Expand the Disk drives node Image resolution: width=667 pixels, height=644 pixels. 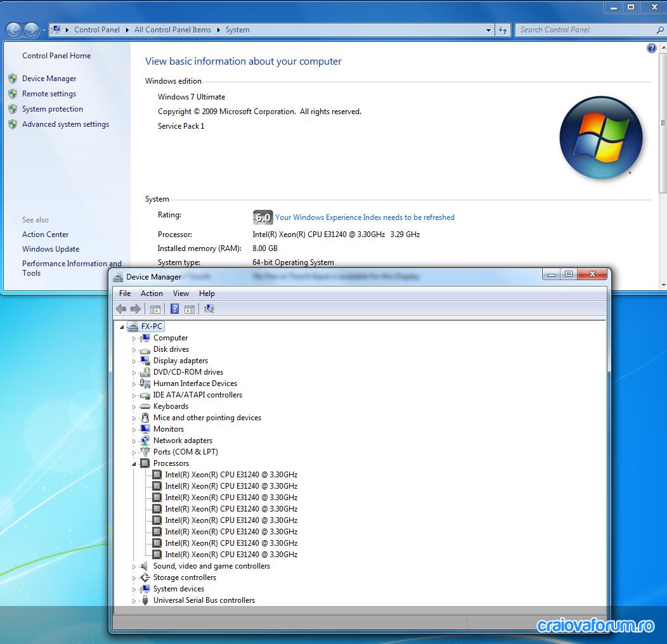point(134,350)
